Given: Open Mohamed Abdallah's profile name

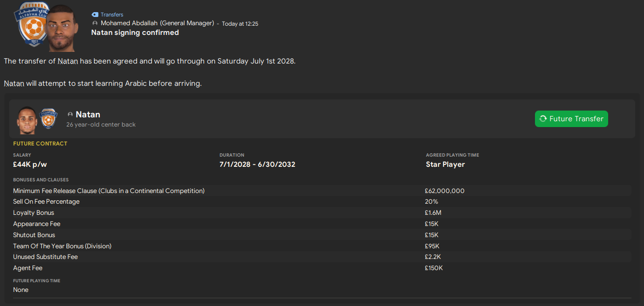Looking at the screenshot, I should click(157, 23).
